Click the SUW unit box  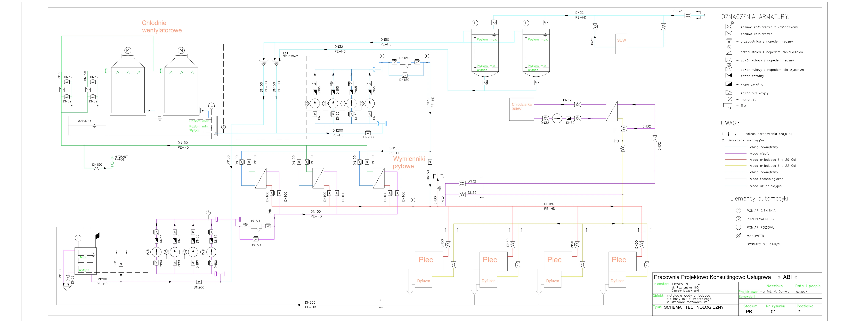621,44
